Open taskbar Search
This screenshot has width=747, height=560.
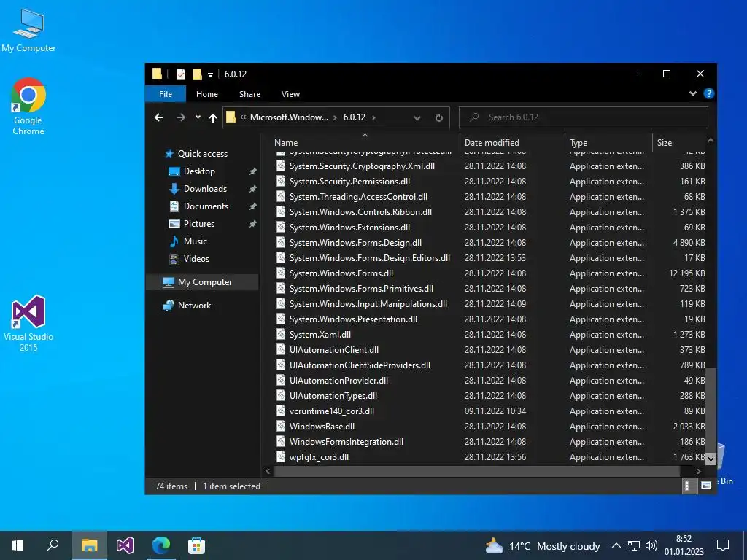53,545
